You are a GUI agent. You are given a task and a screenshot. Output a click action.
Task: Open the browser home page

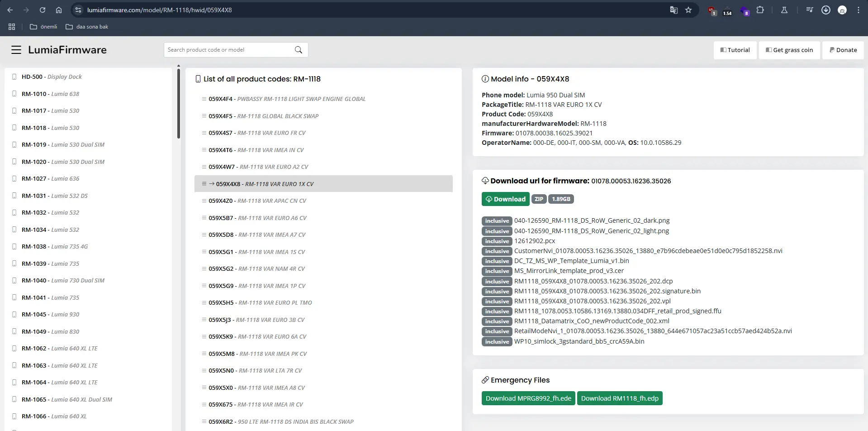59,10
